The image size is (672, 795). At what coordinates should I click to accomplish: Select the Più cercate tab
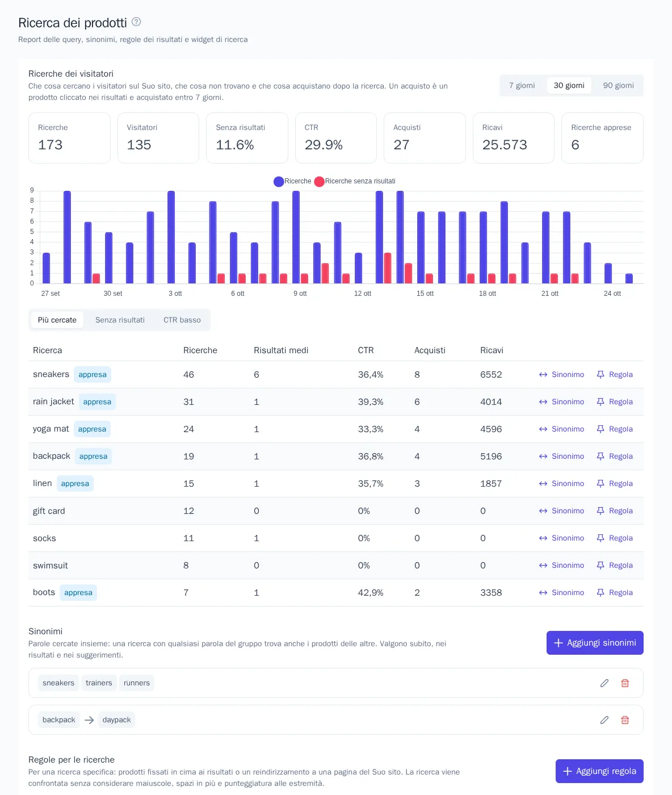tap(57, 320)
